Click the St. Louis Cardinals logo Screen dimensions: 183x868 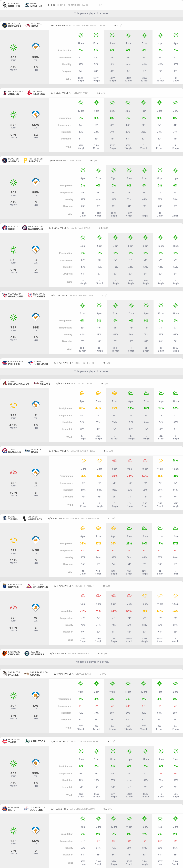pos(29,586)
